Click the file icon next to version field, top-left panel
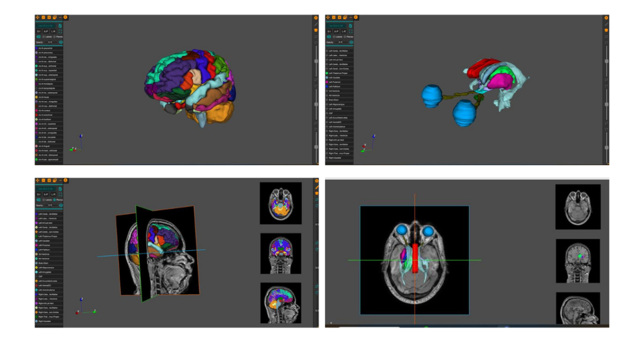644x342 pixels. (60, 25)
